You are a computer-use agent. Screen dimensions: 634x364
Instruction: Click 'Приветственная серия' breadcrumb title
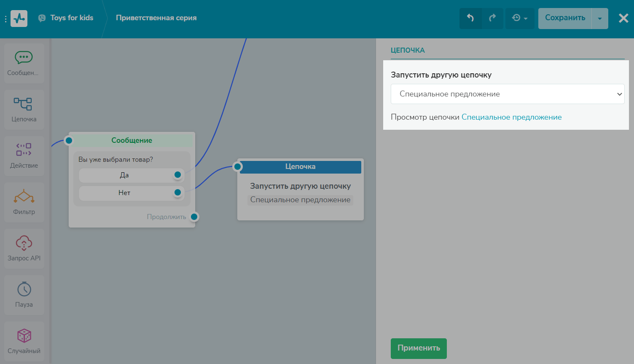point(156,18)
